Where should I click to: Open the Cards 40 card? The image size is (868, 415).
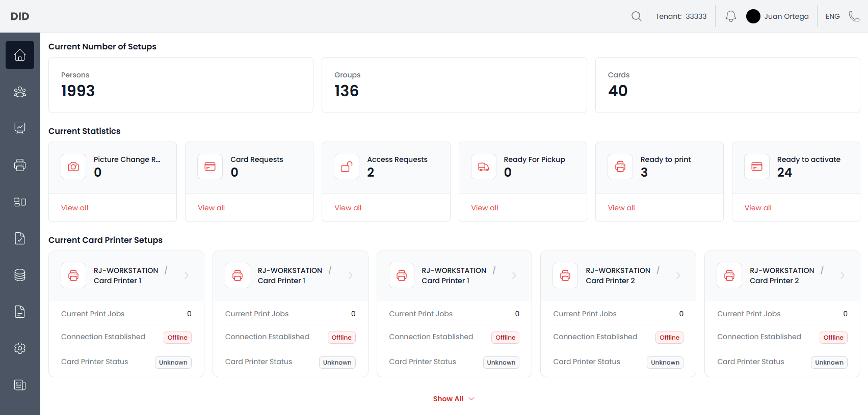(x=727, y=85)
